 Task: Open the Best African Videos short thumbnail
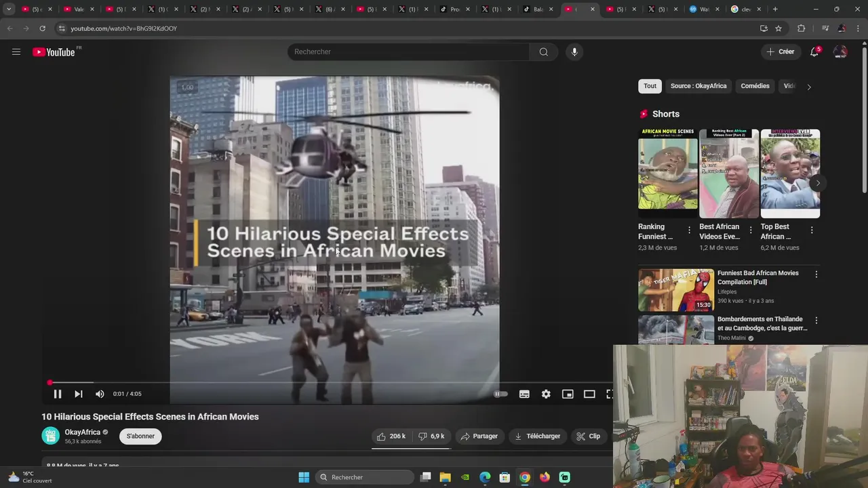pos(729,174)
